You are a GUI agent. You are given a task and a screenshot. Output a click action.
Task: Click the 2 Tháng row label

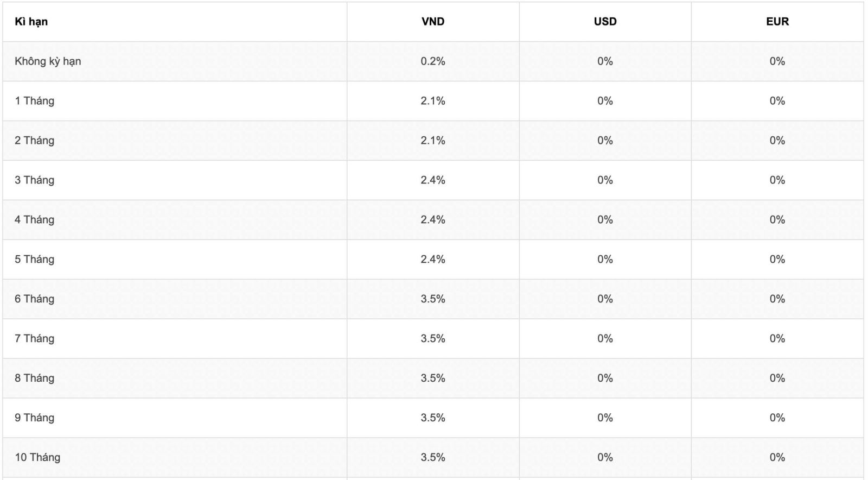click(34, 141)
